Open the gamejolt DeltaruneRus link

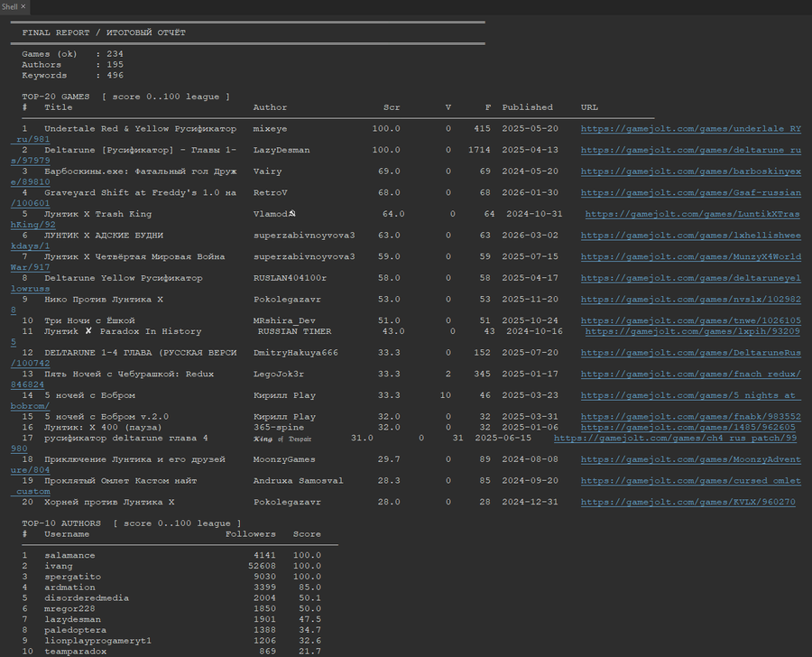tap(691, 352)
